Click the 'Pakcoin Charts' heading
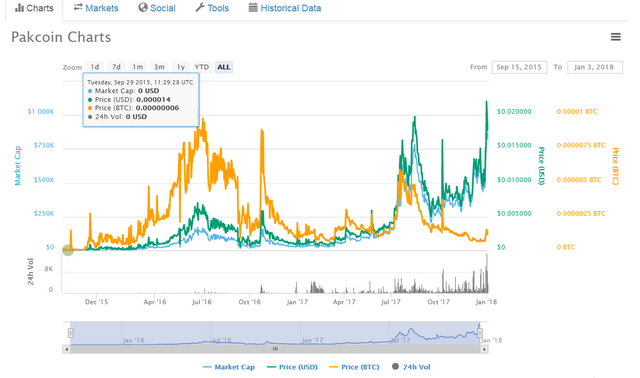Screen dimensions: 640x378 61,37
